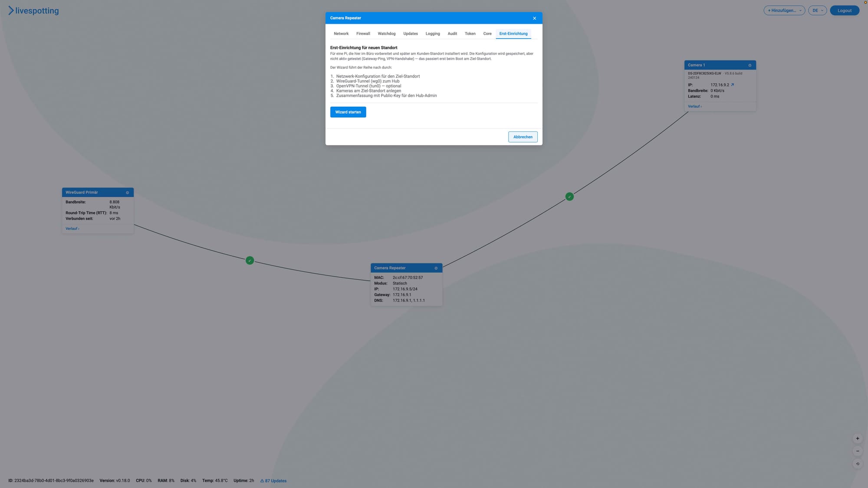This screenshot has height=488, width=868.
Task: Open the Camera Repeater card settings gear
Action: [436, 268]
